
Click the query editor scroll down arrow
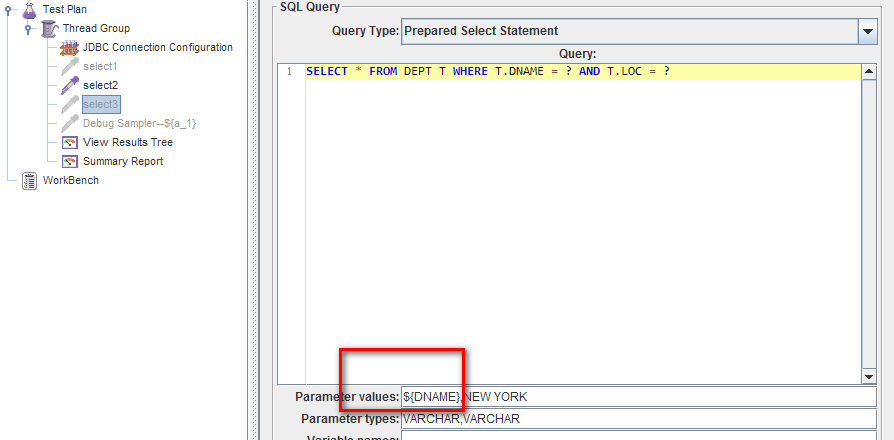click(868, 376)
